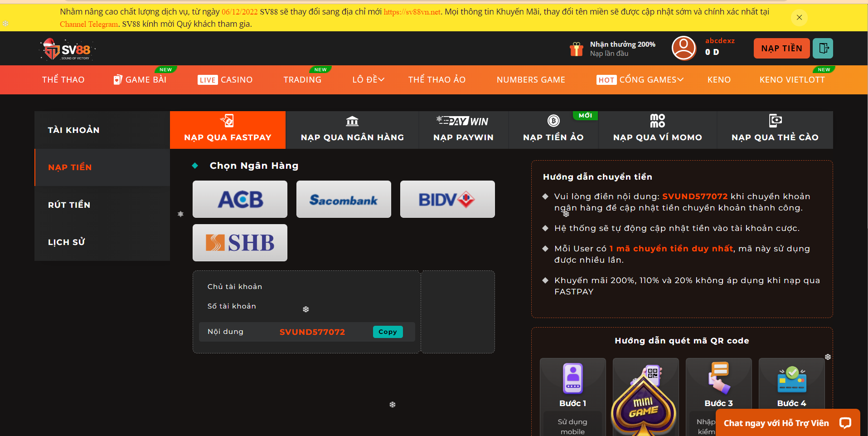Choose the ACB bank
The width and height of the screenshot is (868, 436).
click(240, 199)
